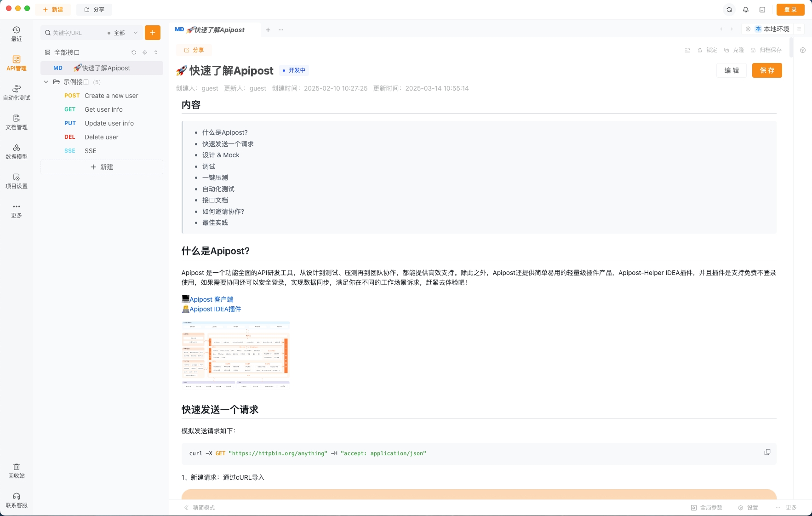Click 分享 in the top title bar
This screenshot has width=812, height=516.
click(x=94, y=10)
